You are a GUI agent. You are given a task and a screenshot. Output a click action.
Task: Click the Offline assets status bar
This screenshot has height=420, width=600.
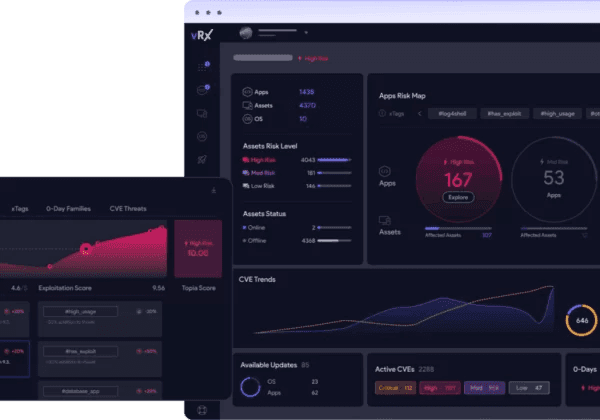click(334, 241)
